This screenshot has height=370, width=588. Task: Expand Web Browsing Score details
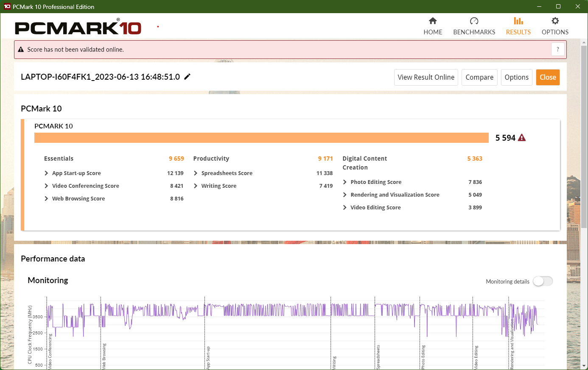coord(46,199)
